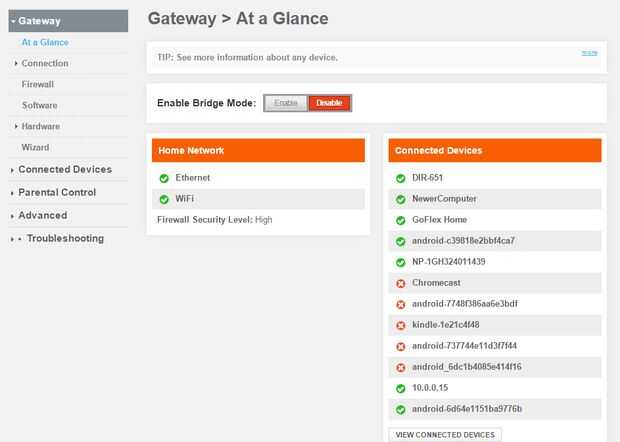
Task: Expand the Hardware submenu
Action: [x=40, y=127]
